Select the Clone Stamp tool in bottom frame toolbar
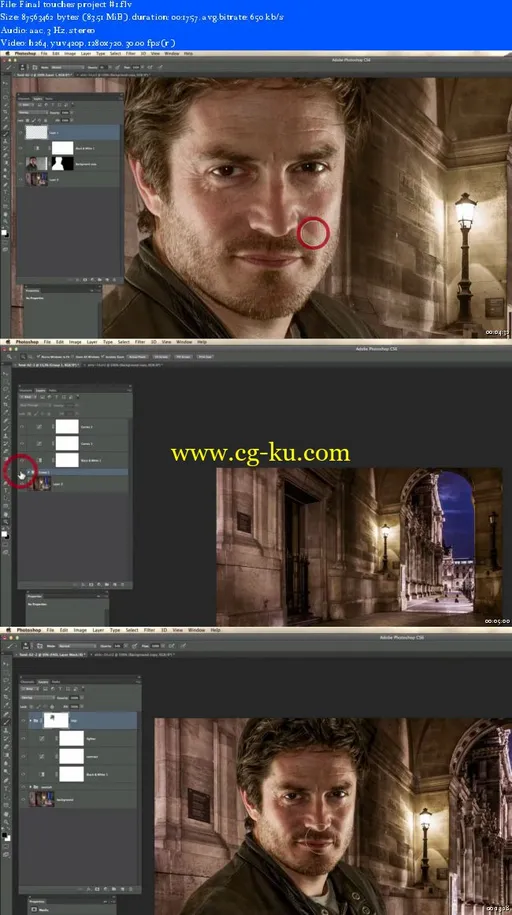Image resolution: width=512 pixels, height=915 pixels. point(6,730)
